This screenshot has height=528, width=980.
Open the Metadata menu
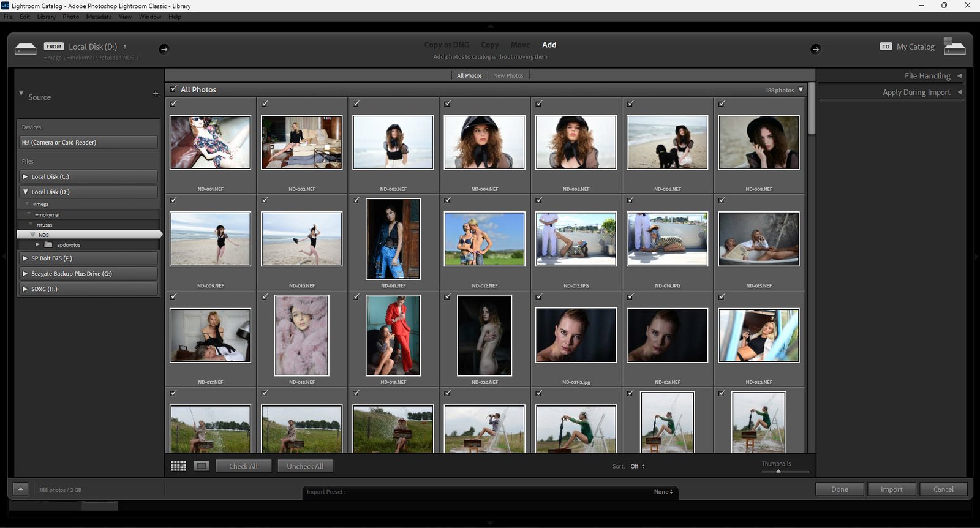pyautogui.click(x=99, y=17)
